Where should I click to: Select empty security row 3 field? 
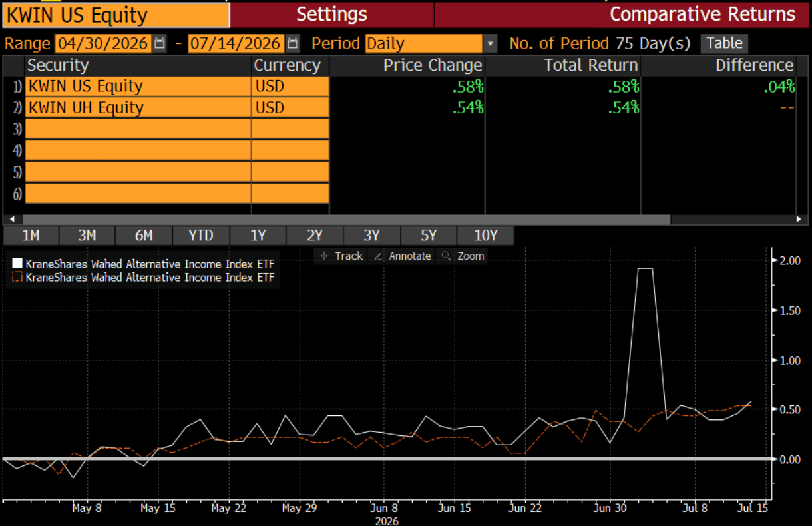(x=177, y=129)
